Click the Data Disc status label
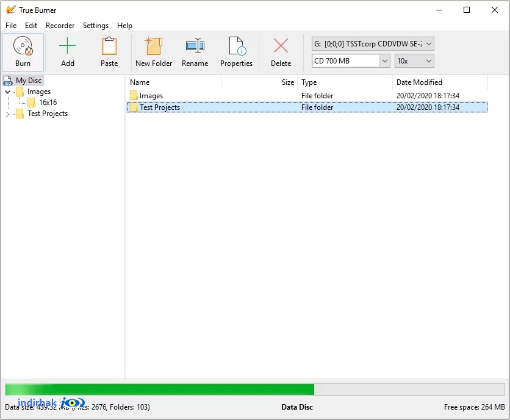This screenshot has height=420, width=510. (297, 407)
